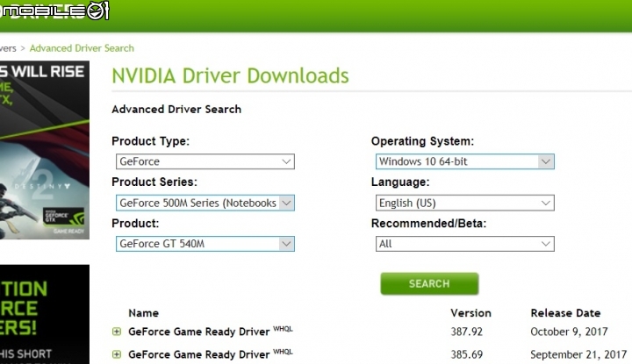Open GeForce Game Ready Driver dated September 21, 2017
This screenshot has height=364, width=632.
[x=198, y=354]
